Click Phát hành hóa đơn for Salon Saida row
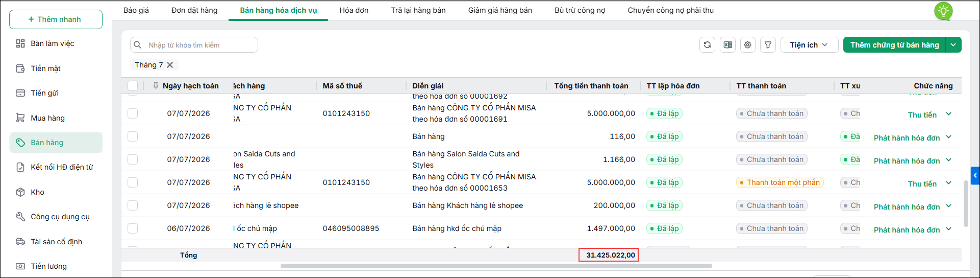The width and height of the screenshot is (980, 278). coord(907,161)
